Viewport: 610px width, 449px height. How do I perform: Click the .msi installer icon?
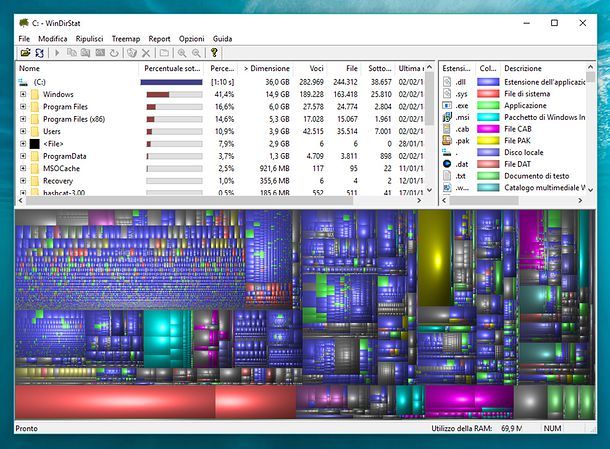[x=447, y=117]
